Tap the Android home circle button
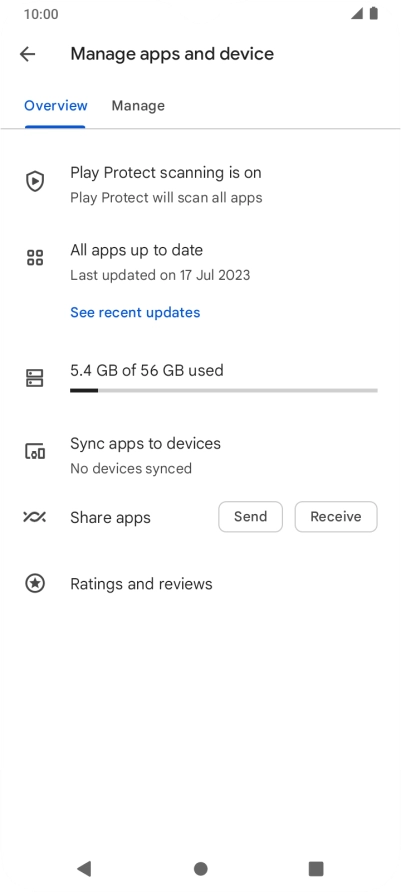Screen dimensions: 401x892 click(x=200, y=869)
